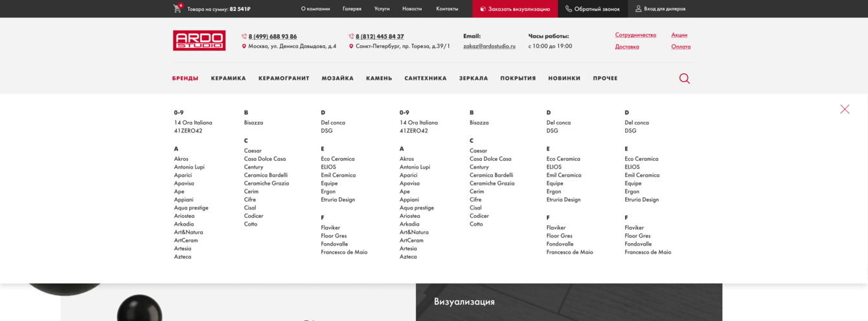The height and width of the screenshot is (321, 868).
Task: Call Moscow number 8 (499) 688 93 86
Action: (273, 36)
